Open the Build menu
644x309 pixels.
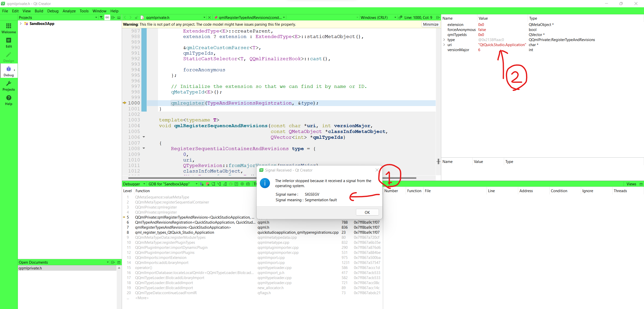39,11
